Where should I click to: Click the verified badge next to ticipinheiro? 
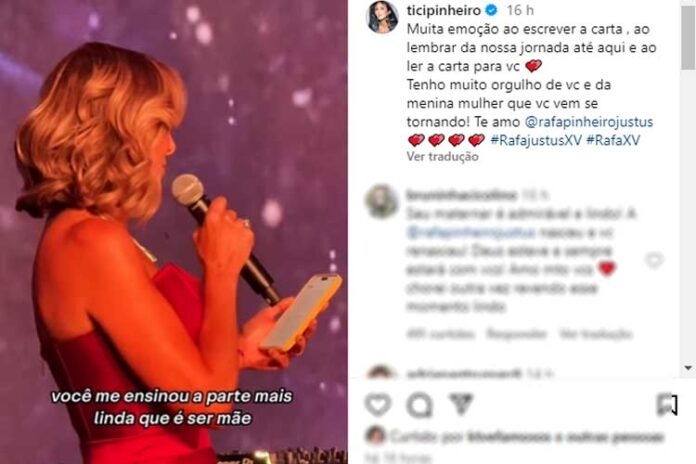(491, 10)
